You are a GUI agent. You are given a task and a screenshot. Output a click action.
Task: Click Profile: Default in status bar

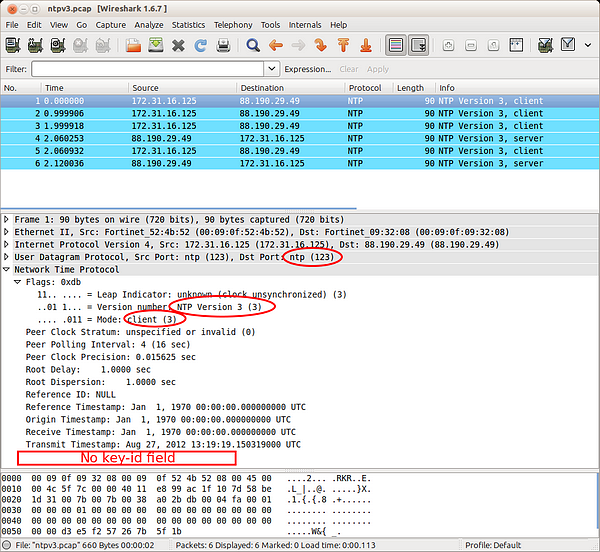point(493,545)
